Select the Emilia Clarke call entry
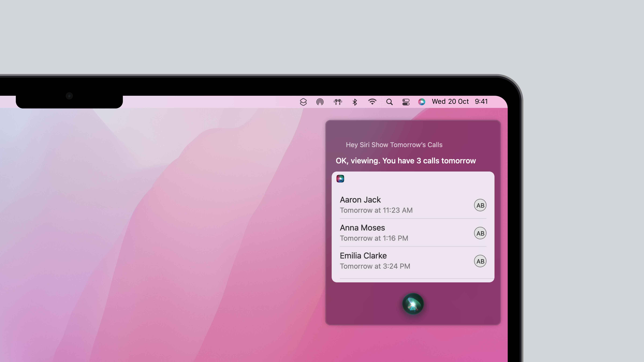The height and width of the screenshot is (362, 644). (x=400, y=261)
